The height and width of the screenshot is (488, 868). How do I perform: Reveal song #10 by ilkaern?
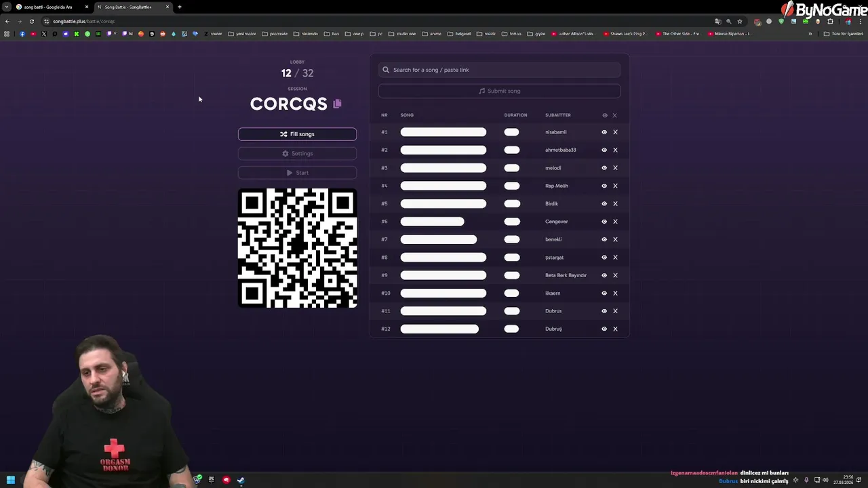pyautogui.click(x=604, y=293)
